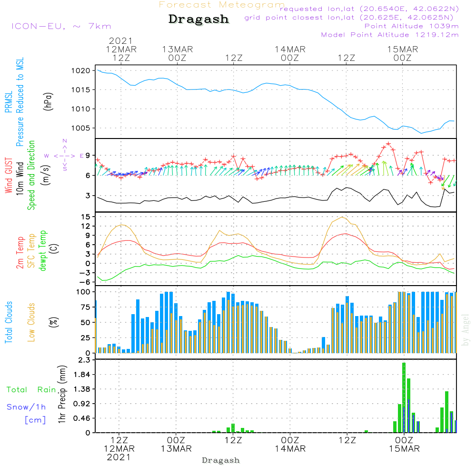476x476 pixels.
Task: Click wind speed axis value 9
Action: pos(88,156)
